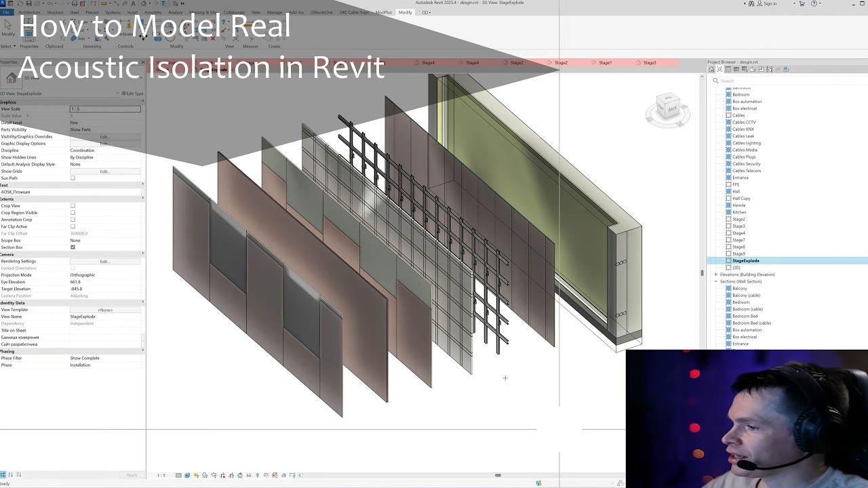
Task: Click the home icon in Project Browser toolbar
Action: pos(711,69)
